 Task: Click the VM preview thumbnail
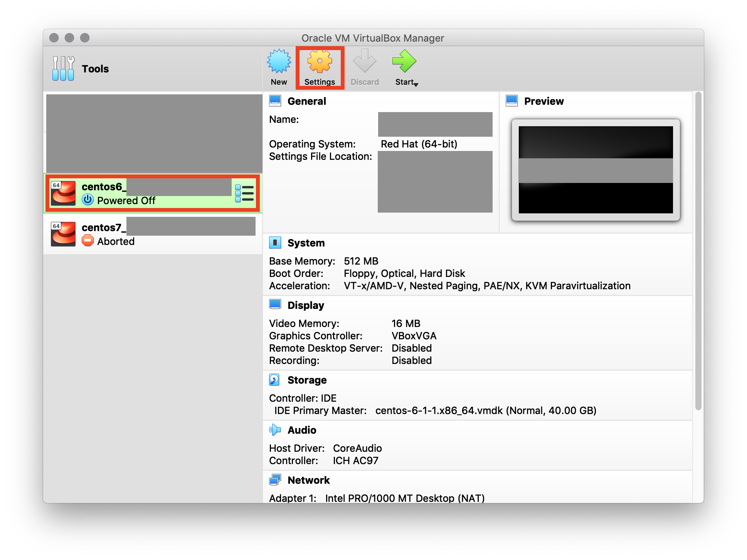(596, 170)
